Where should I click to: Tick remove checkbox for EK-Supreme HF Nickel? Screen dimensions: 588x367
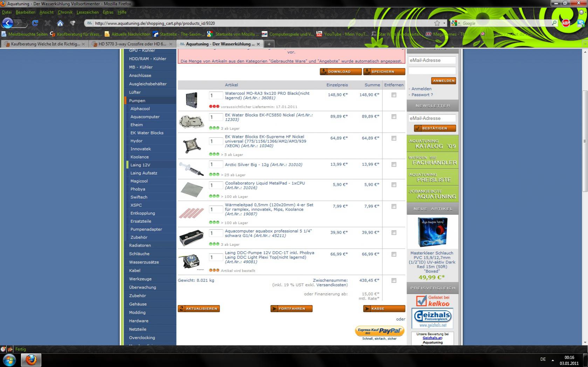[394, 138]
